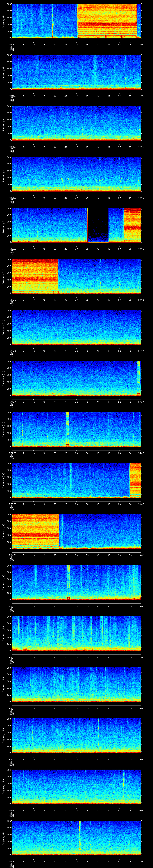Click the spectrogram panel starting at 17:16:00
This screenshot has height=868, width=153.
pos(77,123)
